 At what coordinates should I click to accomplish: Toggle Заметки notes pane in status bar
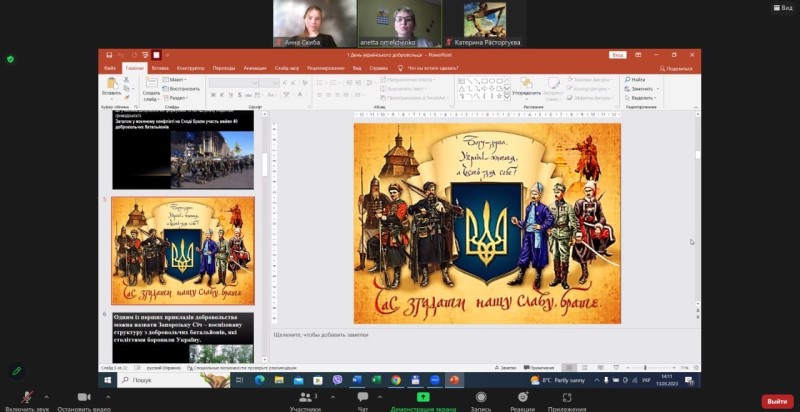(x=506, y=368)
